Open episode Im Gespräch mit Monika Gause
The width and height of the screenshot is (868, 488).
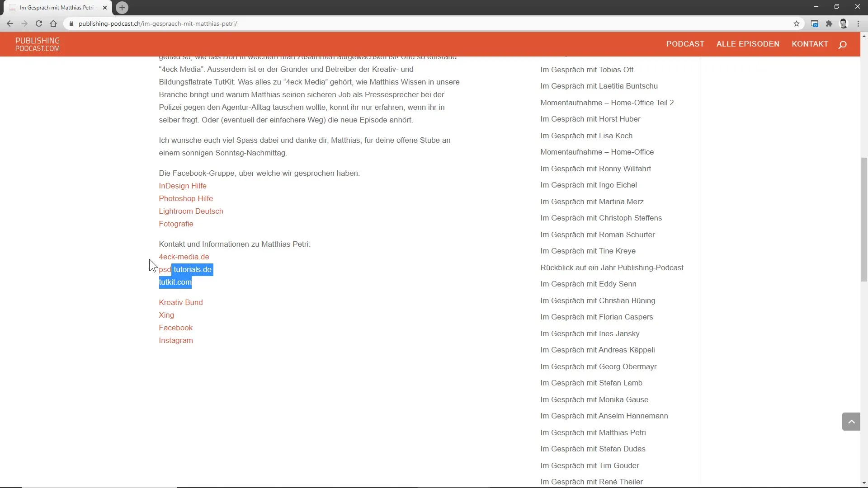point(594,399)
